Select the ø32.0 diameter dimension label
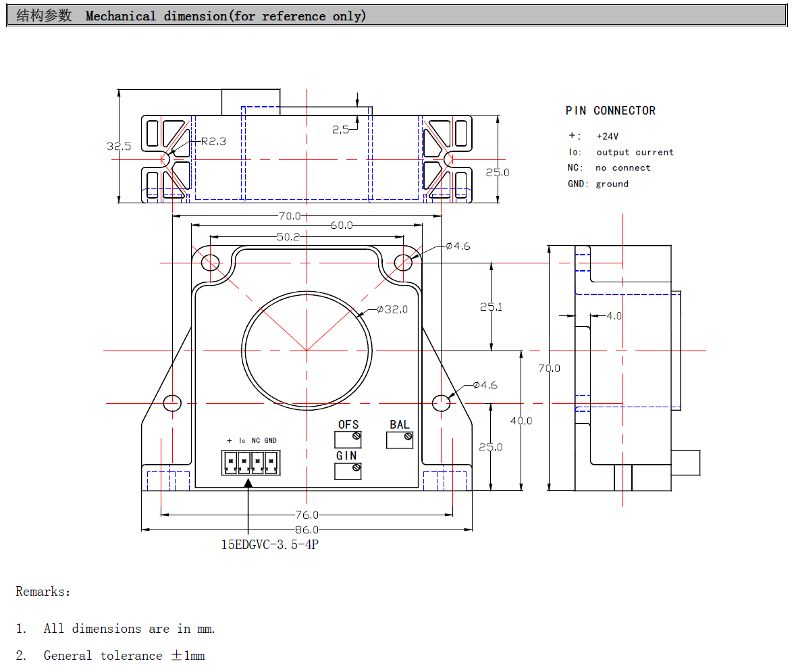This screenshot has height=672, width=796. click(392, 309)
